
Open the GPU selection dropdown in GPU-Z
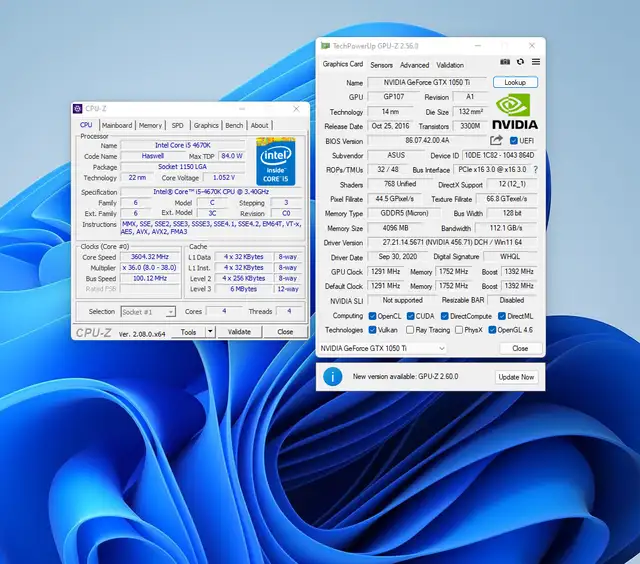pyautogui.click(x=382, y=348)
